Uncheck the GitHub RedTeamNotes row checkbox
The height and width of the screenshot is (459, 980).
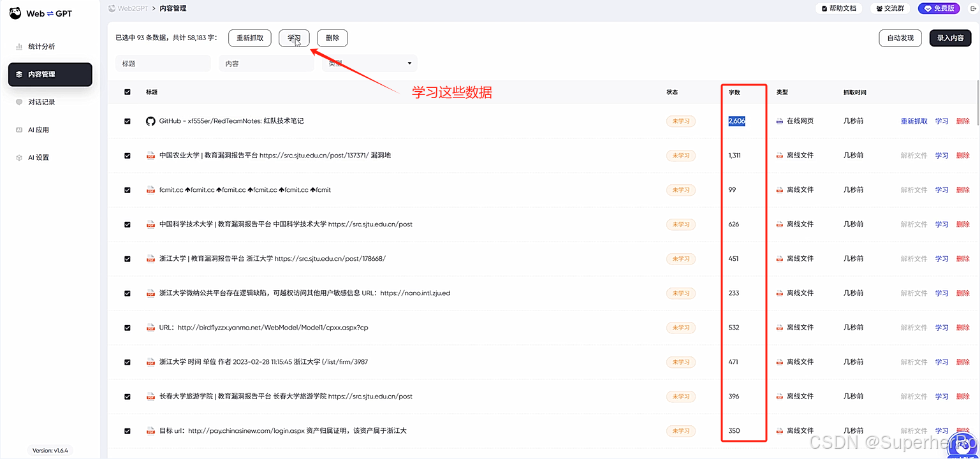[128, 121]
